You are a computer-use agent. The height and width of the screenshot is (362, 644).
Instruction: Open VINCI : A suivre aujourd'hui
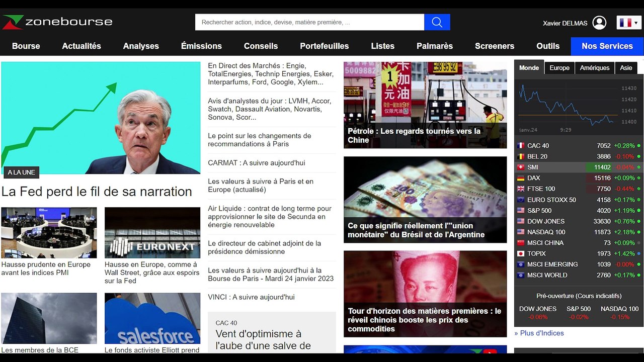(251, 297)
